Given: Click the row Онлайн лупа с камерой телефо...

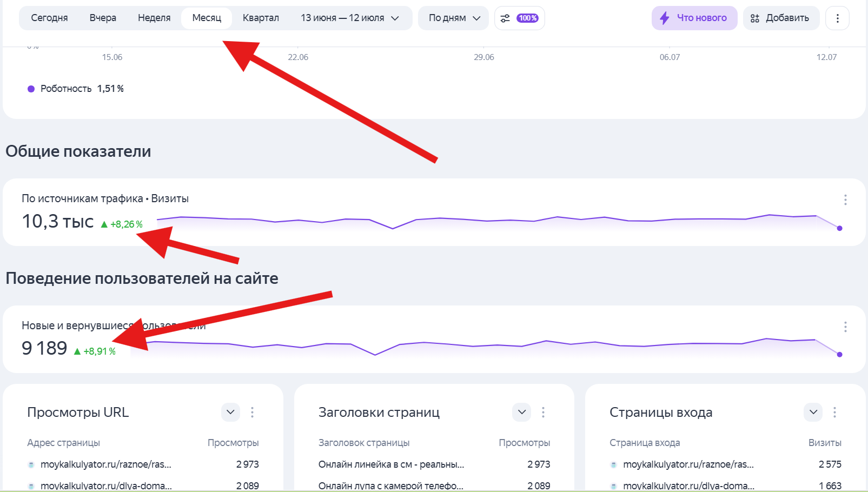Looking at the screenshot, I should (x=434, y=486).
